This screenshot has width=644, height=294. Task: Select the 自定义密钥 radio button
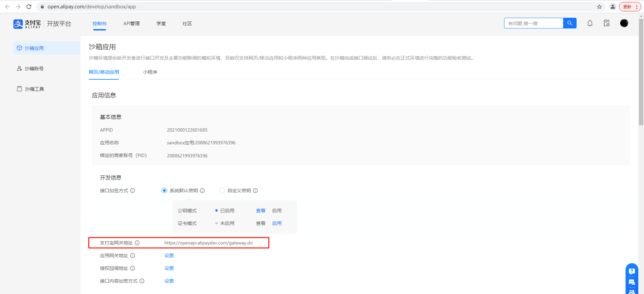tap(222, 191)
